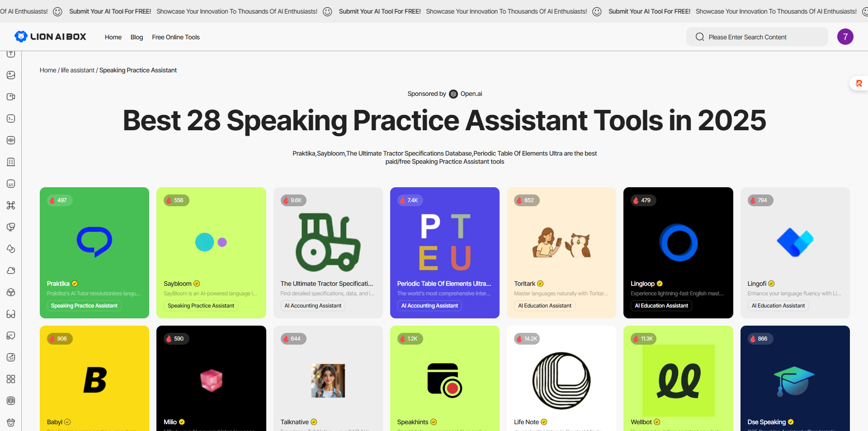Screen dimensions: 868x431
Task: Click the verified badge next to Lingofi
Action: pyautogui.click(x=771, y=284)
